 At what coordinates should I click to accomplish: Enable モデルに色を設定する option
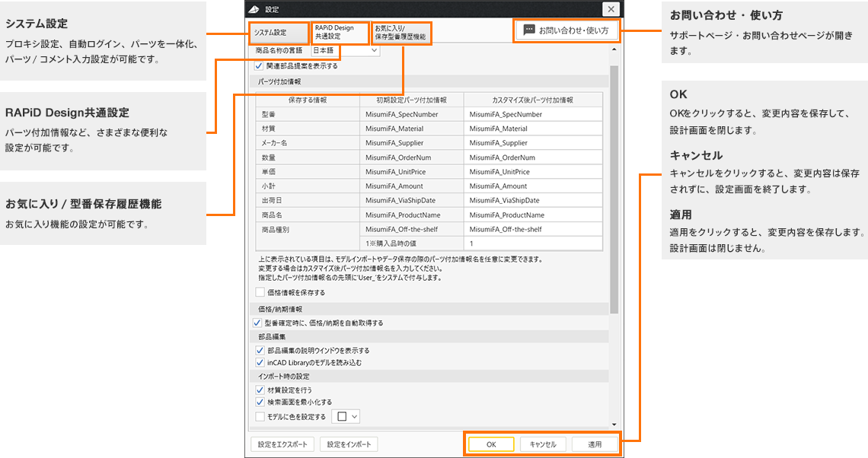click(260, 415)
